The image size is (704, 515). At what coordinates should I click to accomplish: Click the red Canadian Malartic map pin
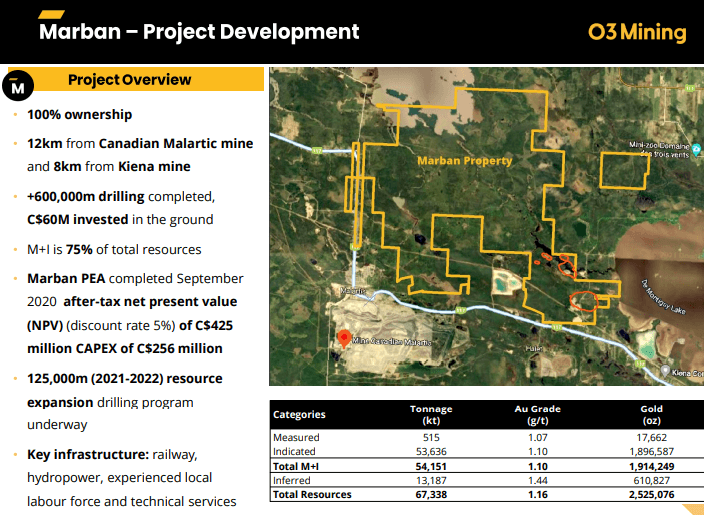coord(344,339)
